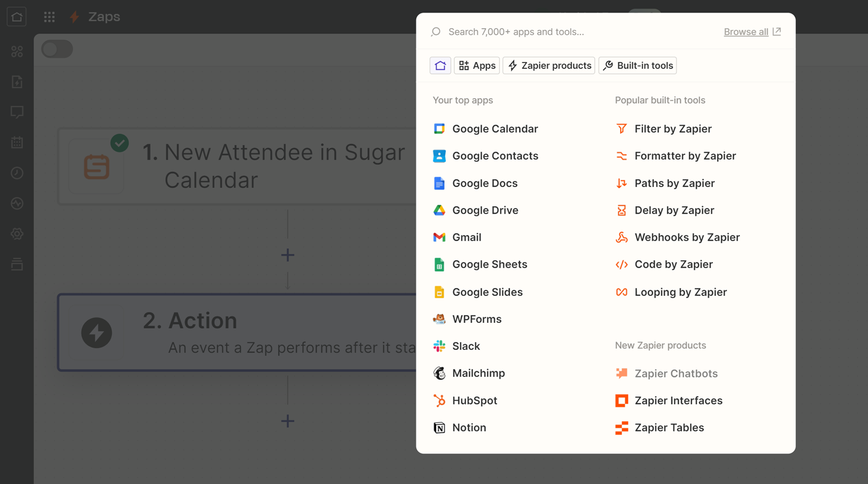
Task: Click the home icon in top-left header
Action: [x=17, y=16]
